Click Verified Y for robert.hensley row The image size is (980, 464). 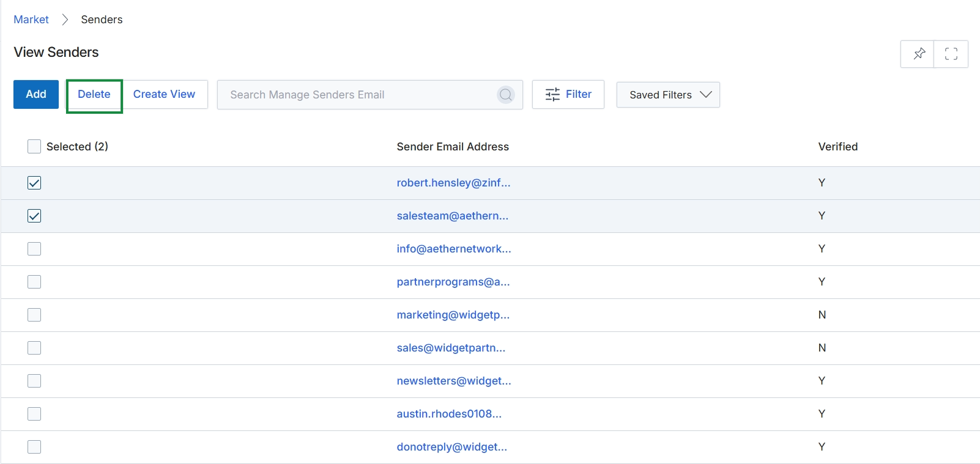[x=822, y=183]
